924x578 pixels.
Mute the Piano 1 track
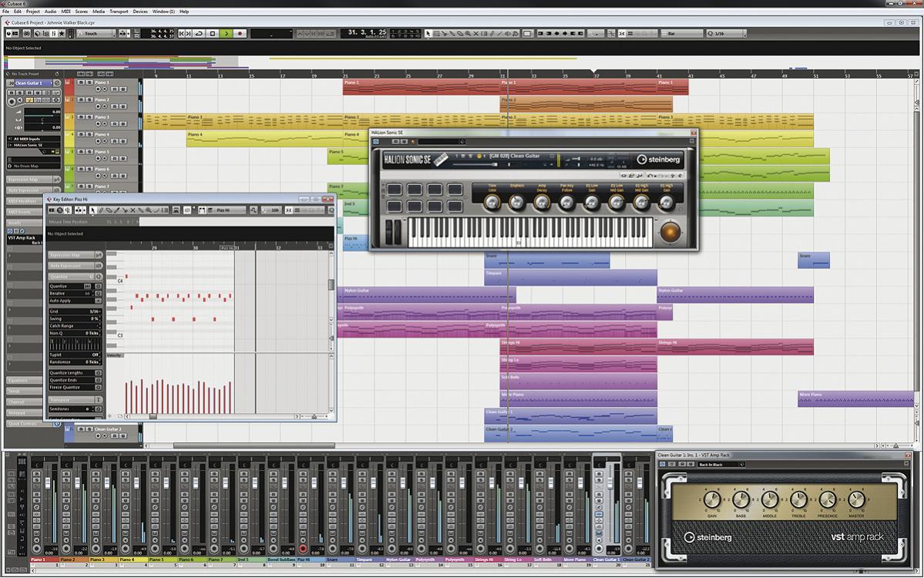(x=79, y=82)
